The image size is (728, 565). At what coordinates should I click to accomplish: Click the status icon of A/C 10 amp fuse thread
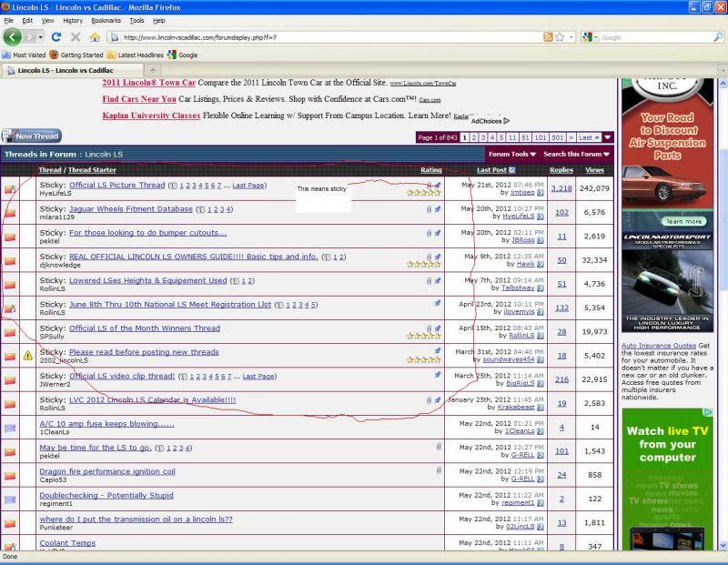tap(10, 428)
